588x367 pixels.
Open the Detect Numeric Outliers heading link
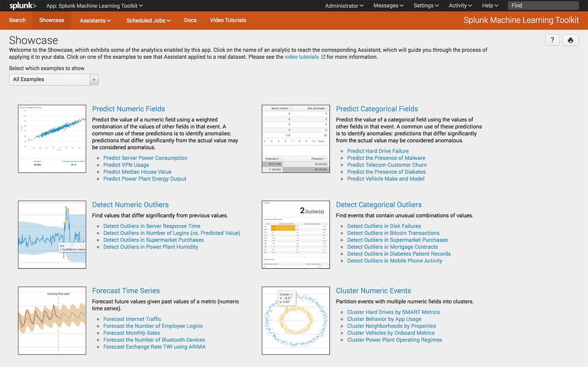click(130, 205)
